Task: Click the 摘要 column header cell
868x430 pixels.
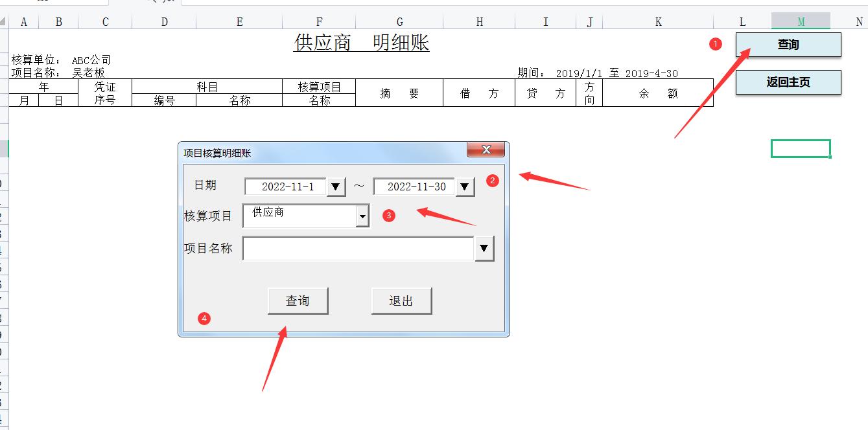Action: [399, 91]
